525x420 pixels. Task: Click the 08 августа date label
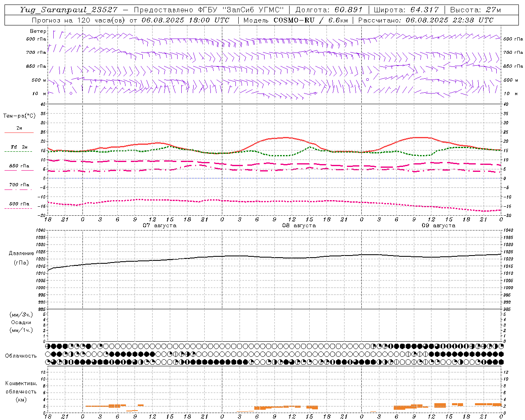coord(299,226)
